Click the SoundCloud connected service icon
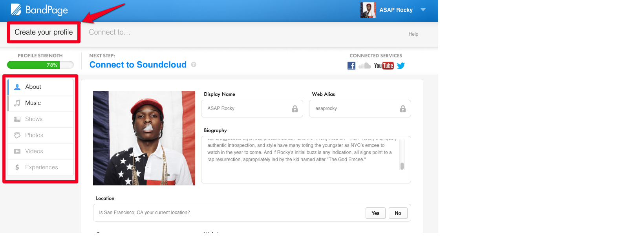This screenshot has width=644, height=251. [x=365, y=66]
